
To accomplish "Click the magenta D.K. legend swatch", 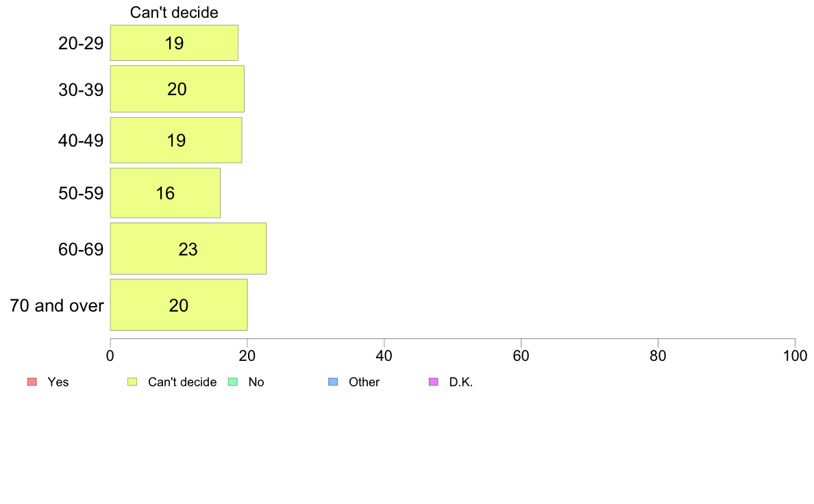I will pos(434,382).
